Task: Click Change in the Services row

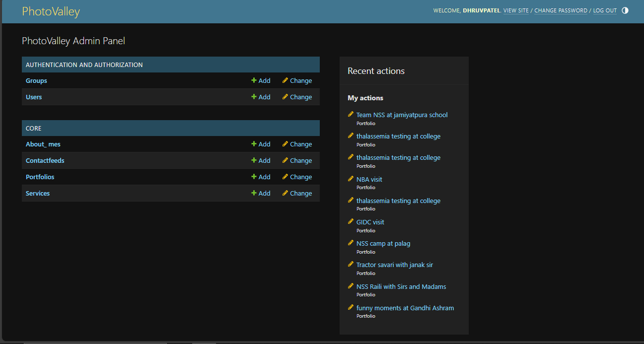Action: tap(297, 193)
